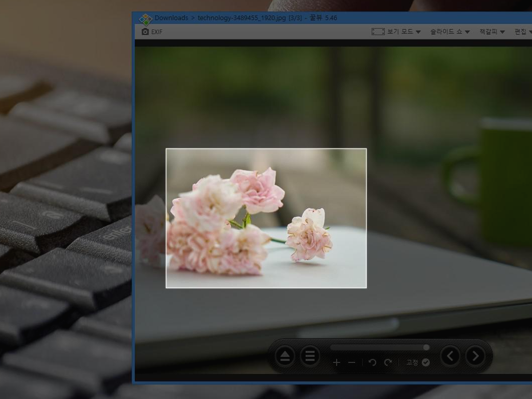Click the flower selection region in the image
The height and width of the screenshot is (399, 532).
[x=266, y=219]
